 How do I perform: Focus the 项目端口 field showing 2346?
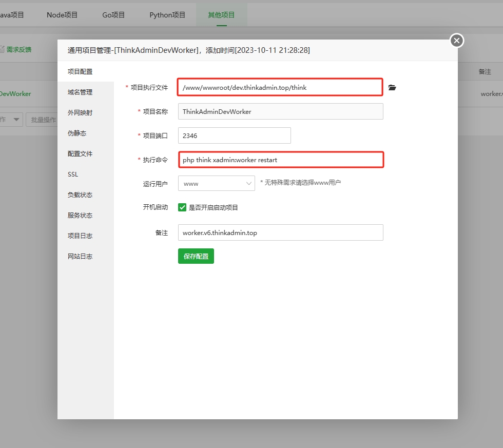(235, 135)
